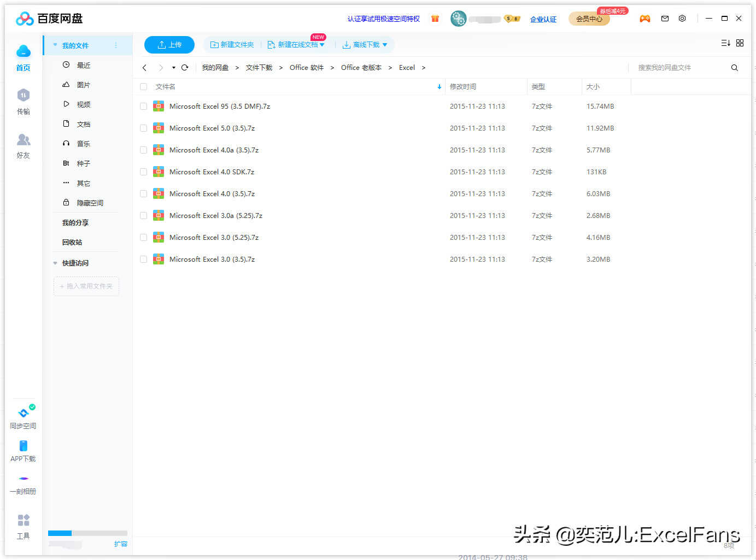756x560 pixels.
Task: Open the game controller icon
Action: click(645, 19)
